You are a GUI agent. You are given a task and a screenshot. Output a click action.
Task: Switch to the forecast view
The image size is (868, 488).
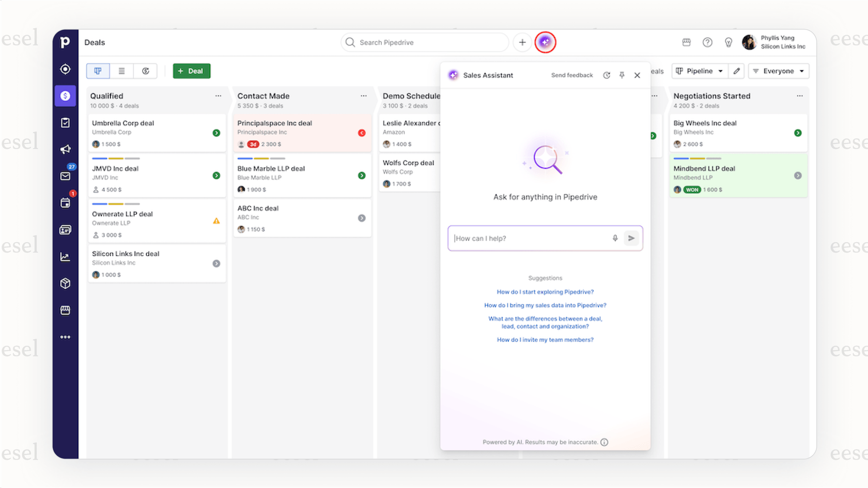pyautogui.click(x=145, y=71)
